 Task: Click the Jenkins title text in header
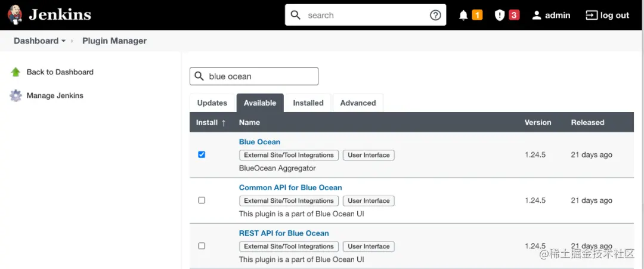tap(60, 15)
